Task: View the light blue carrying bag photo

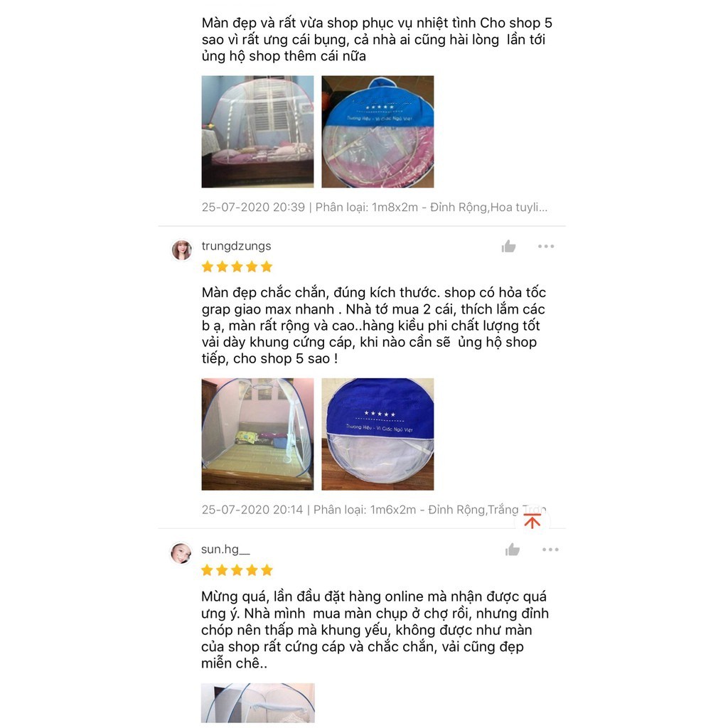Action: point(378,132)
